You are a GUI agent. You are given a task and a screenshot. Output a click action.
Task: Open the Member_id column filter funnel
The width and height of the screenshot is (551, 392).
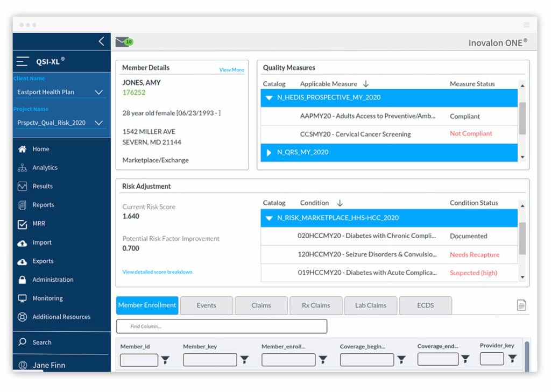tap(165, 360)
